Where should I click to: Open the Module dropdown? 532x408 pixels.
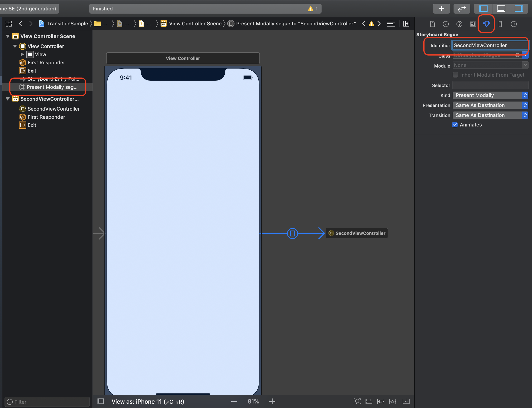[525, 65]
